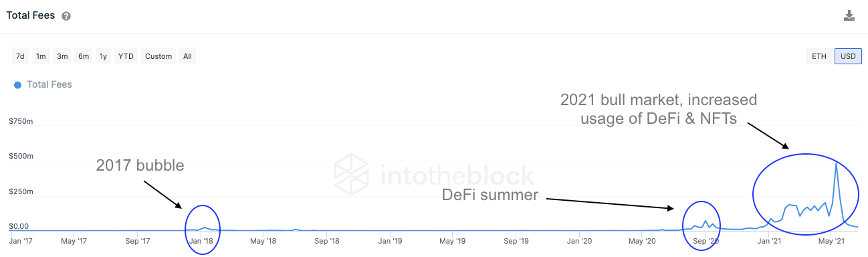Select the 1m time range

coord(41,56)
